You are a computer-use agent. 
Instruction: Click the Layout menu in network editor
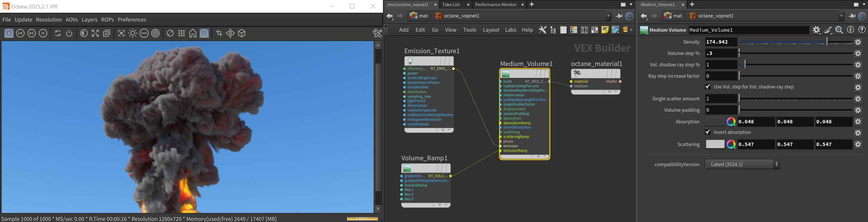[x=491, y=30]
